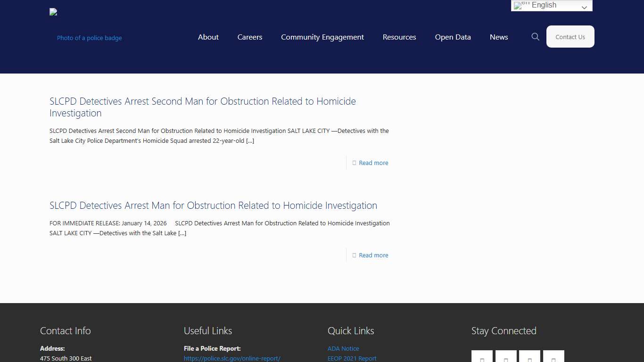Image resolution: width=644 pixels, height=362 pixels.
Task: Click the search magnifier icon in the header
Action: pyautogui.click(x=535, y=37)
